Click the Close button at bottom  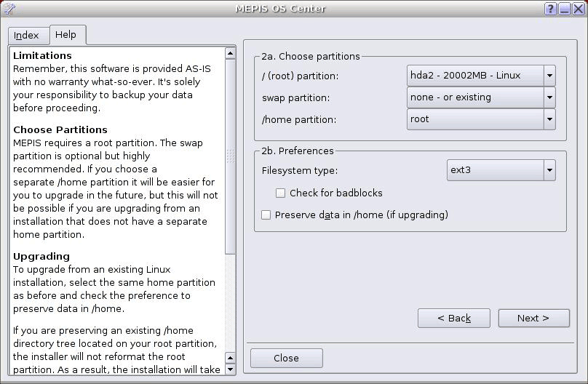pyautogui.click(x=287, y=358)
